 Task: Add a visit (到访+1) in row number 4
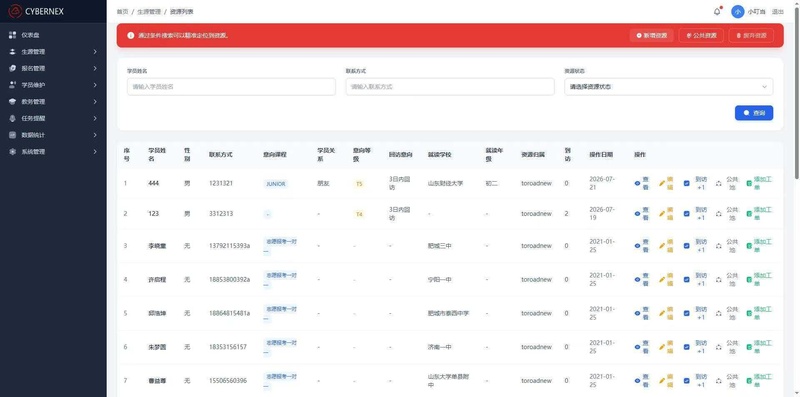(695, 280)
